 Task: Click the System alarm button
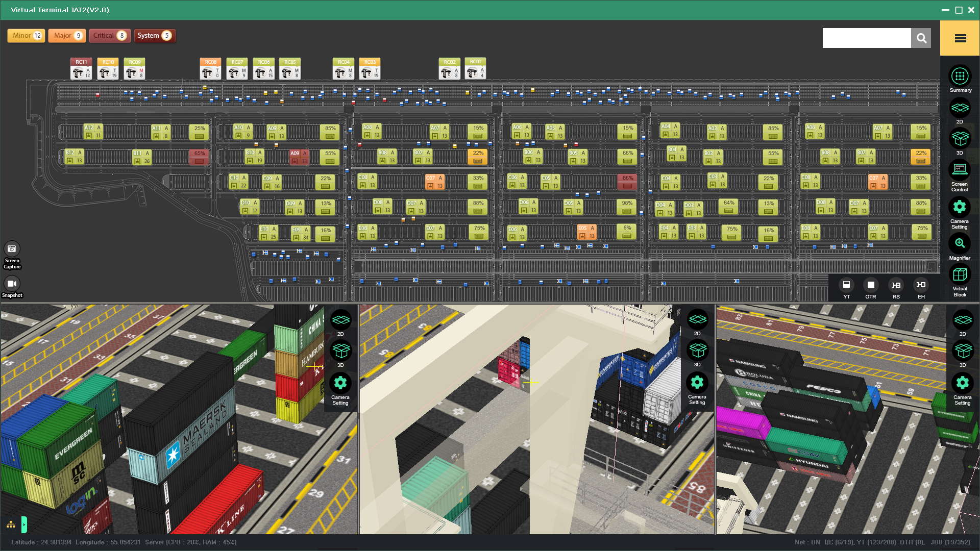[x=155, y=36]
